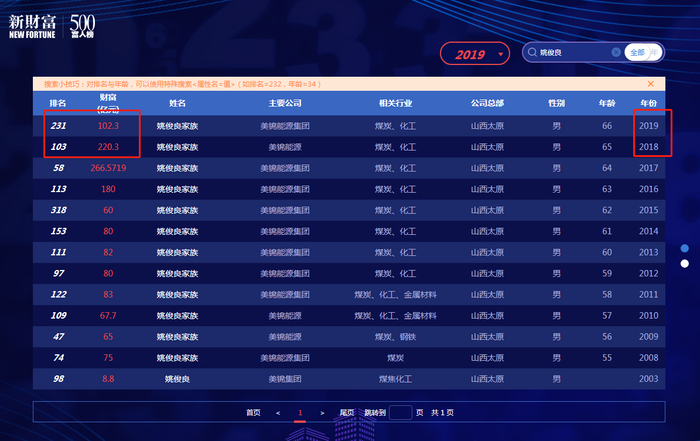
Task: Click age 55 in the 2008 row
Action: click(607, 358)
